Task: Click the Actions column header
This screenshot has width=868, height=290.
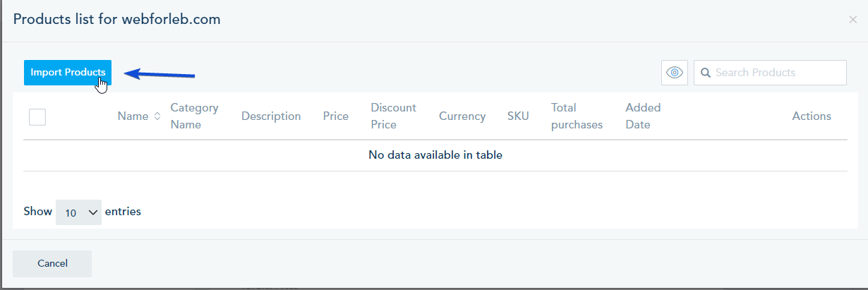Action: 812,116
